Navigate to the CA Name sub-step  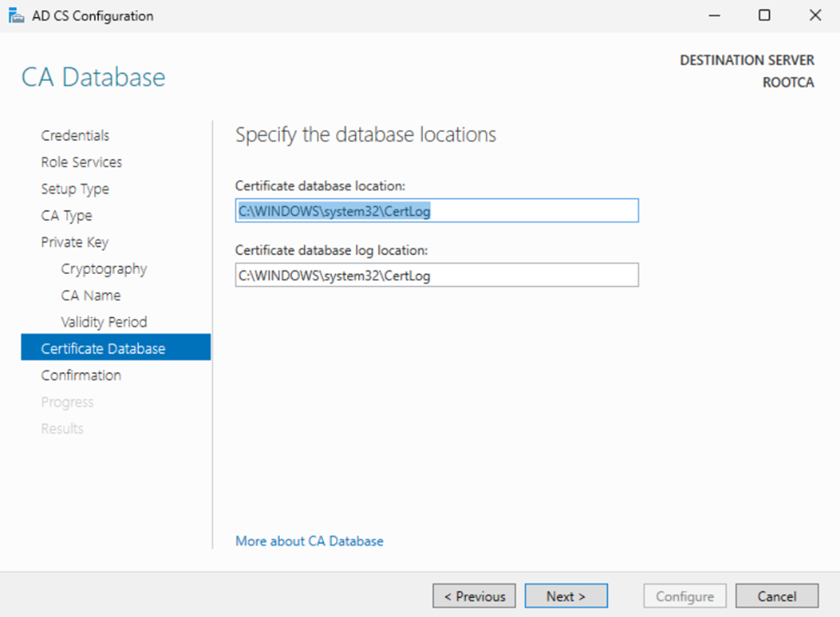tap(90, 296)
